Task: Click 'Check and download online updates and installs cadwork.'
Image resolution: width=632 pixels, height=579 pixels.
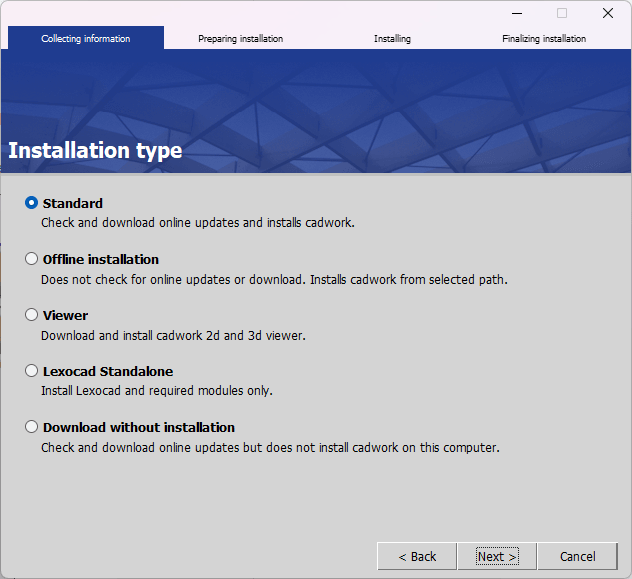Action: (x=198, y=222)
